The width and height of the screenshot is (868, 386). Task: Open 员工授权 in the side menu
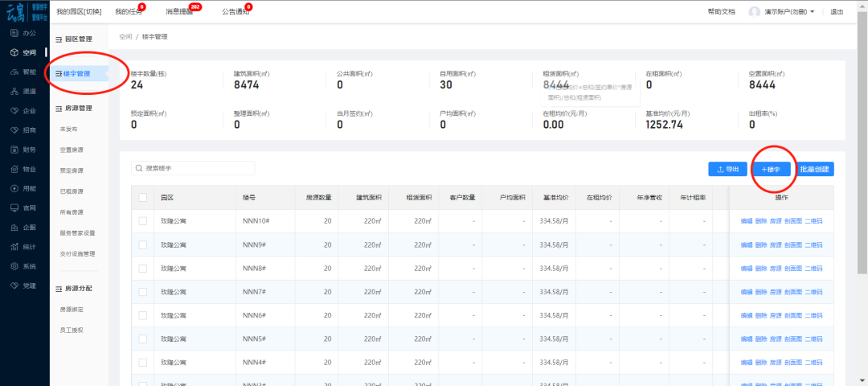pos(72,330)
